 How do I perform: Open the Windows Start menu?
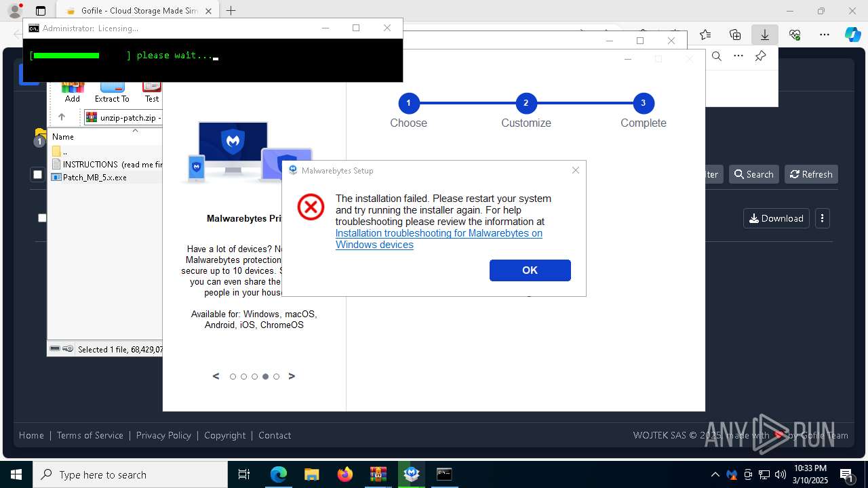click(16, 474)
